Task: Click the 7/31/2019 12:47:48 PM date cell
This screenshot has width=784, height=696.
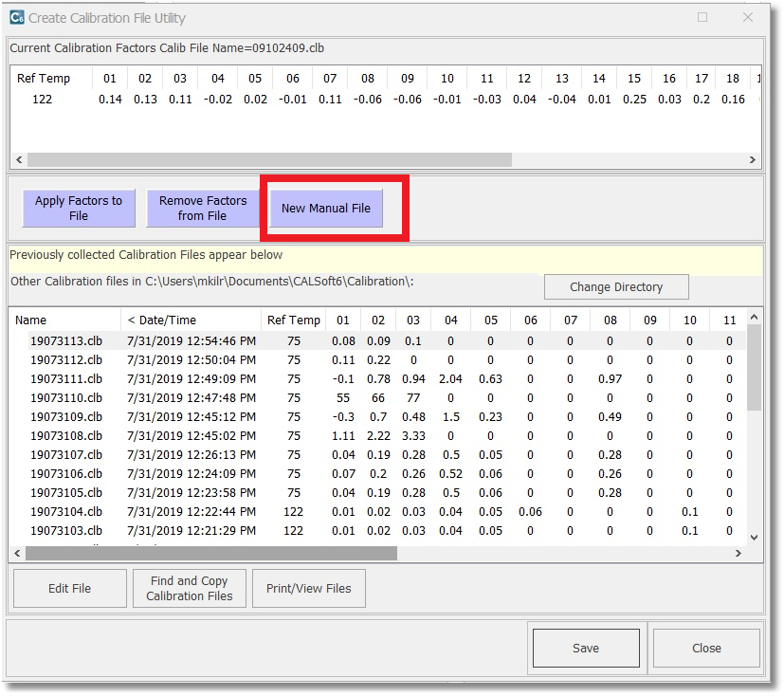Action: 191,398
